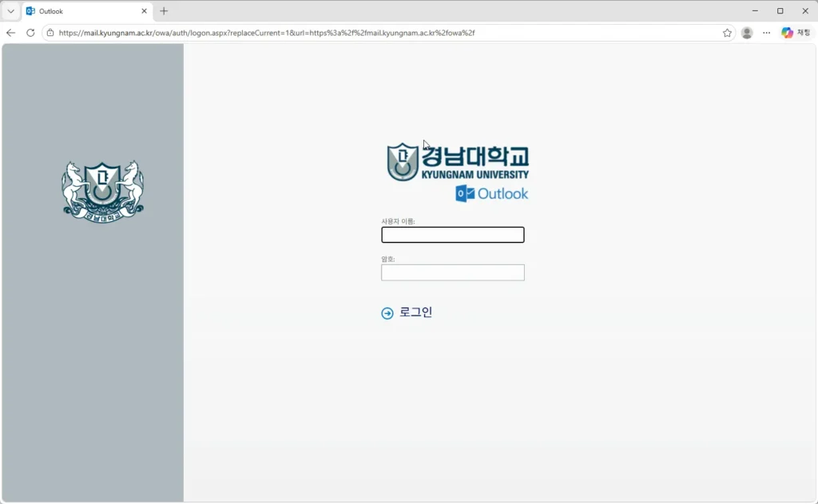
Task: Click the favorites star icon in address bar
Action: (727, 33)
